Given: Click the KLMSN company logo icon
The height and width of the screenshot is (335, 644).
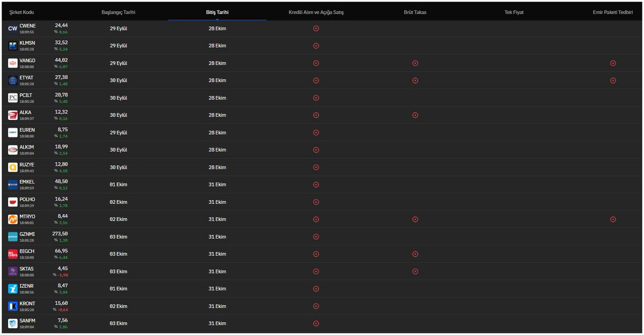Looking at the screenshot, I should click(x=13, y=46).
